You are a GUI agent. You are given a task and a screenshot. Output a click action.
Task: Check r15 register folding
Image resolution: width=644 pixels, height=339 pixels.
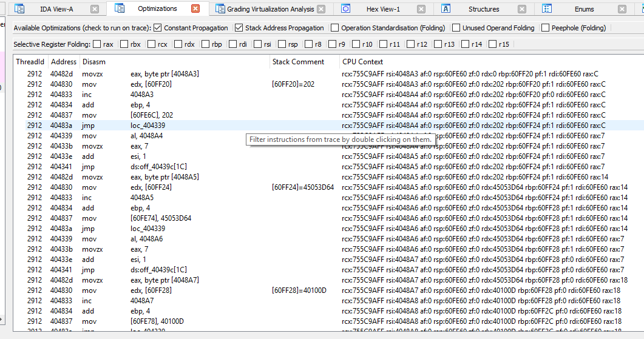493,44
